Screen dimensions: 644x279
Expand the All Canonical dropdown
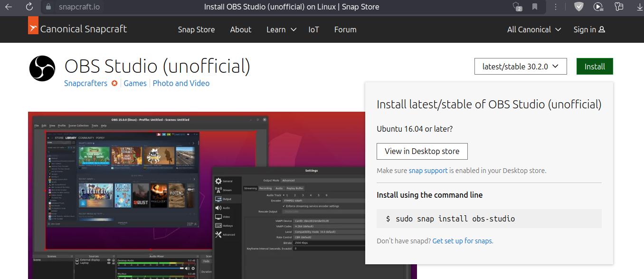tap(534, 29)
